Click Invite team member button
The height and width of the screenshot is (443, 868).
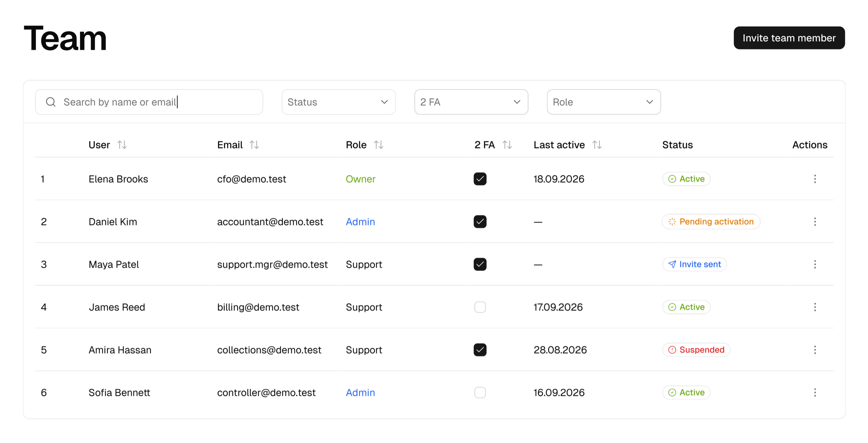coord(789,38)
